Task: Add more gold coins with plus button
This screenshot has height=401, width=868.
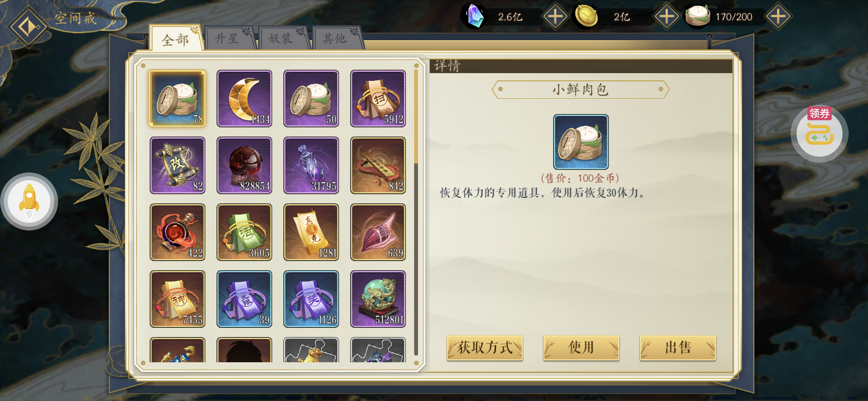Action: click(666, 16)
